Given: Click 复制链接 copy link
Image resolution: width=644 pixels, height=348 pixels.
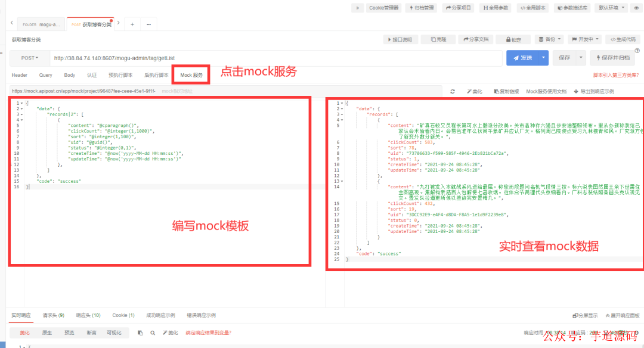Looking at the screenshot, I should pos(506,92).
